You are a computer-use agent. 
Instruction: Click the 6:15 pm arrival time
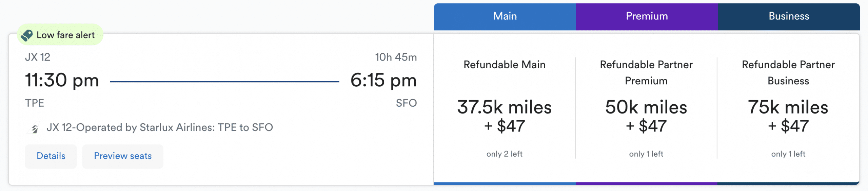click(x=383, y=81)
